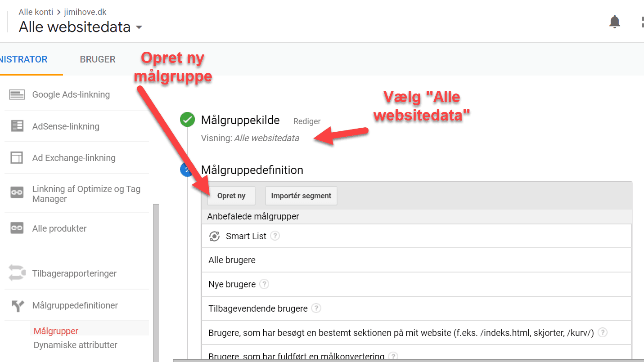This screenshot has width=644, height=362.
Task: Select the ADMINISTRATOR tab
Action: tap(23, 59)
